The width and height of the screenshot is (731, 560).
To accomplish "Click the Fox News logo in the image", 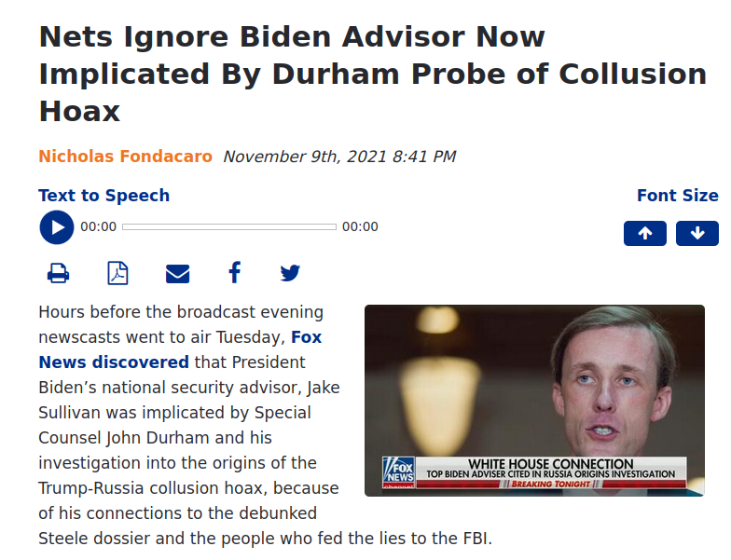I will [x=398, y=471].
